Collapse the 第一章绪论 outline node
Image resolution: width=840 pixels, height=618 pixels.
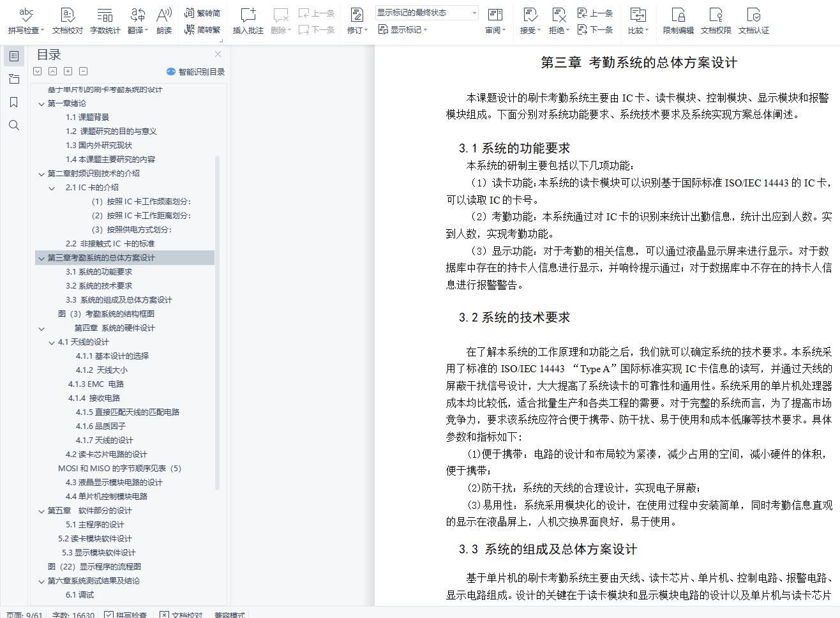coord(41,103)
